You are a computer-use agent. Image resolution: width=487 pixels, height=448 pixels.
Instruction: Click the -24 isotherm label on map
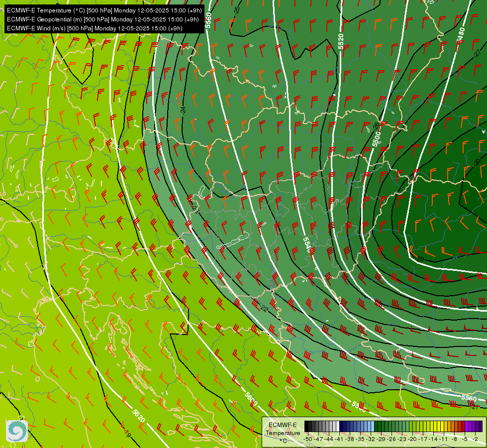pos(183,110)
